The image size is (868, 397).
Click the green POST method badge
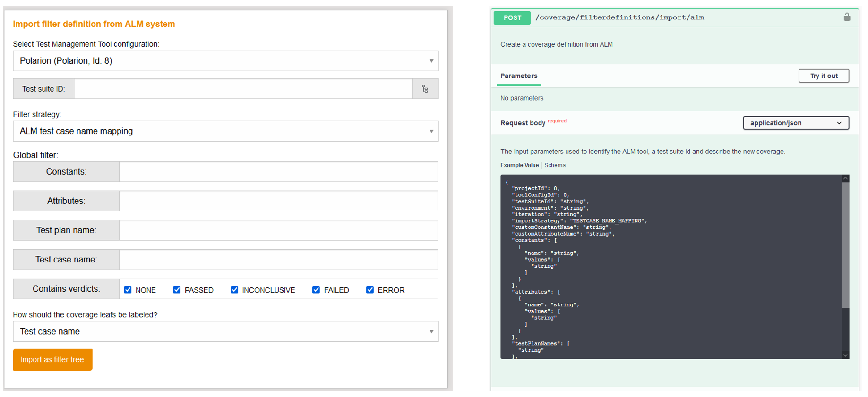(512, 17)
